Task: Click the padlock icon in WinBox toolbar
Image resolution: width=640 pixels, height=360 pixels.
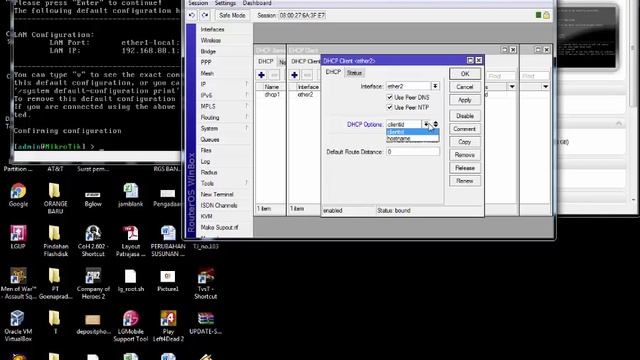Action: [546, 15]
